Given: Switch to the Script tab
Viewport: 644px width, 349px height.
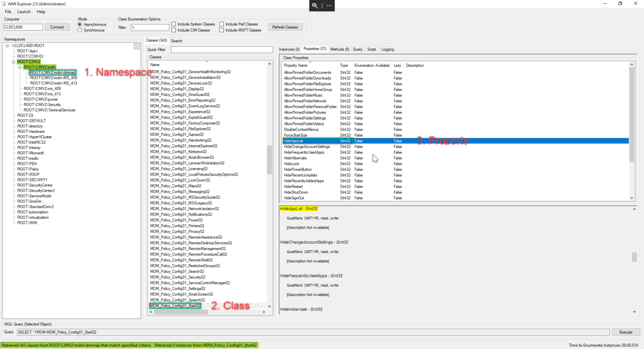Looking at the screenshot, I should click(x=371, y=49).
